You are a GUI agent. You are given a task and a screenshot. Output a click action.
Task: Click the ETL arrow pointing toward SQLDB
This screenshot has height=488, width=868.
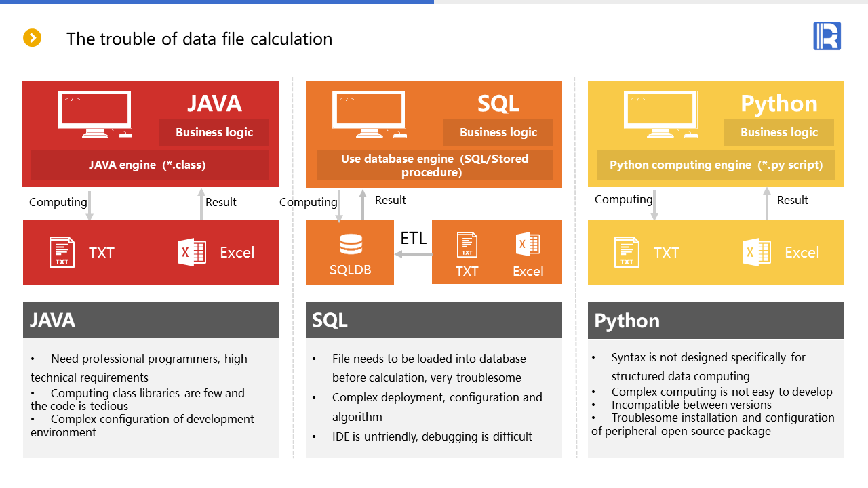413,254
